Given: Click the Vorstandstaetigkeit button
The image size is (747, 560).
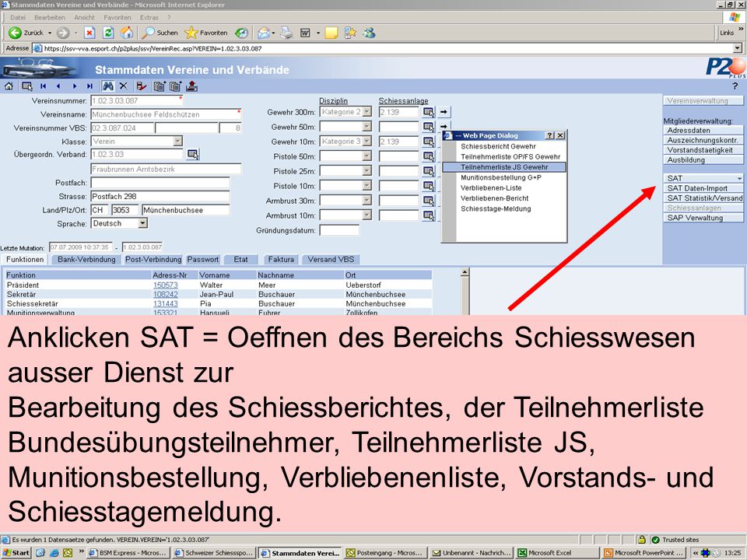Looking at the screenshot, I should (x=703, y=150).
